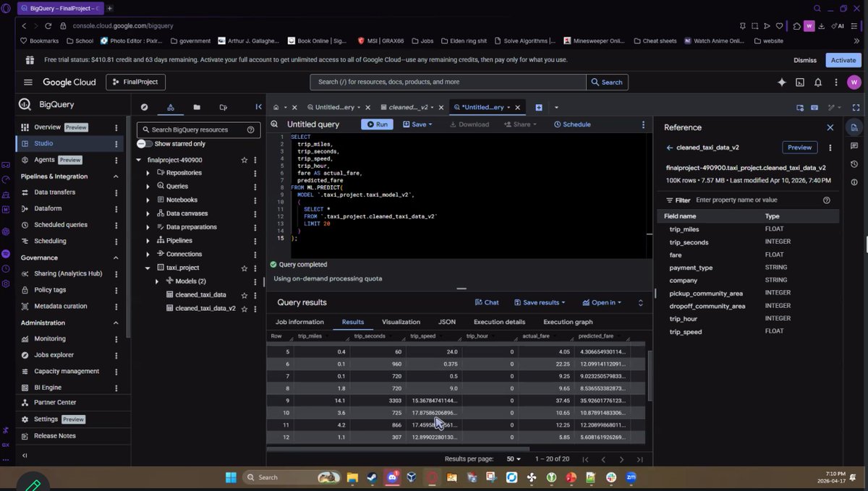
Task: Star the finalproject-490900 project
Action: (244, 160)
